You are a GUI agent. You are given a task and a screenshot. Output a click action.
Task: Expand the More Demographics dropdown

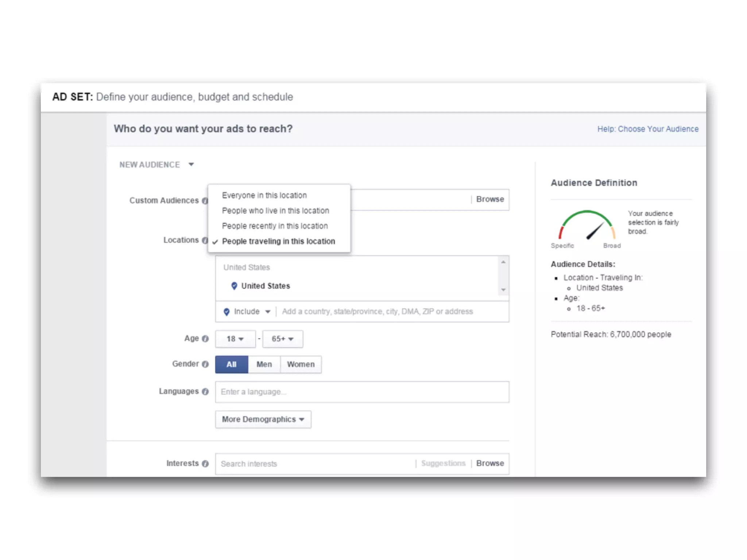pyautogui.click(x=263, y=419)
